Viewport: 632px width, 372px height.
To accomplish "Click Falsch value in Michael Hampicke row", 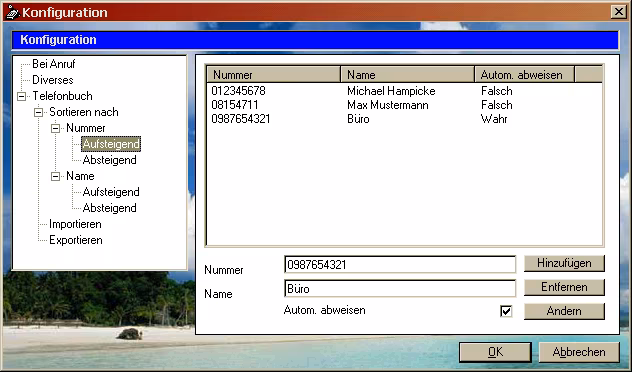I will click(x=497, y=91).
